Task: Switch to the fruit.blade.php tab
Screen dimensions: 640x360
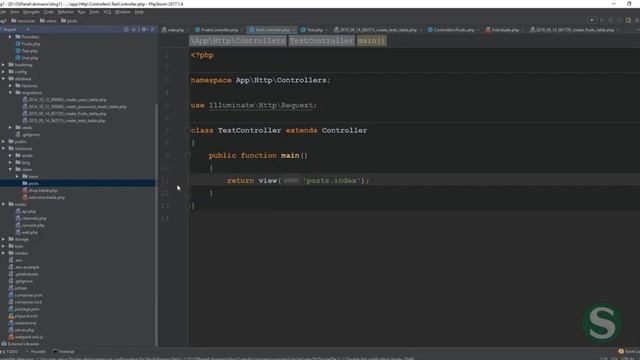Action: [x=502, y=30]
